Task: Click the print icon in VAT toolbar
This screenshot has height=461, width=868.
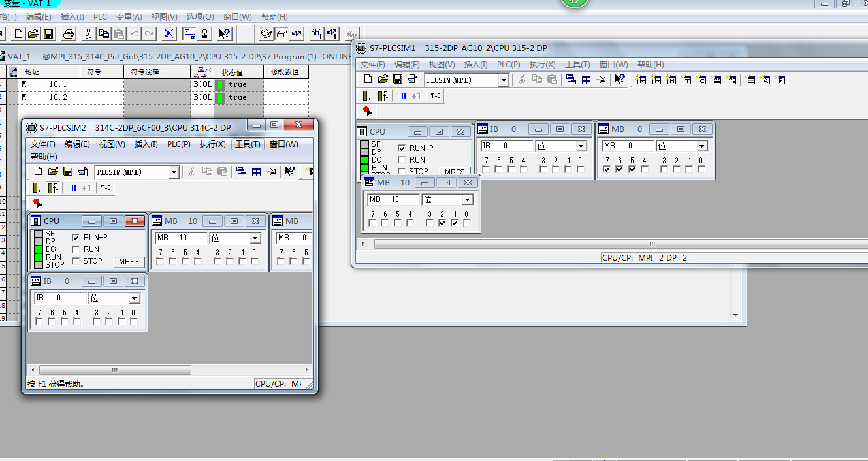Action: click(69, 33)
